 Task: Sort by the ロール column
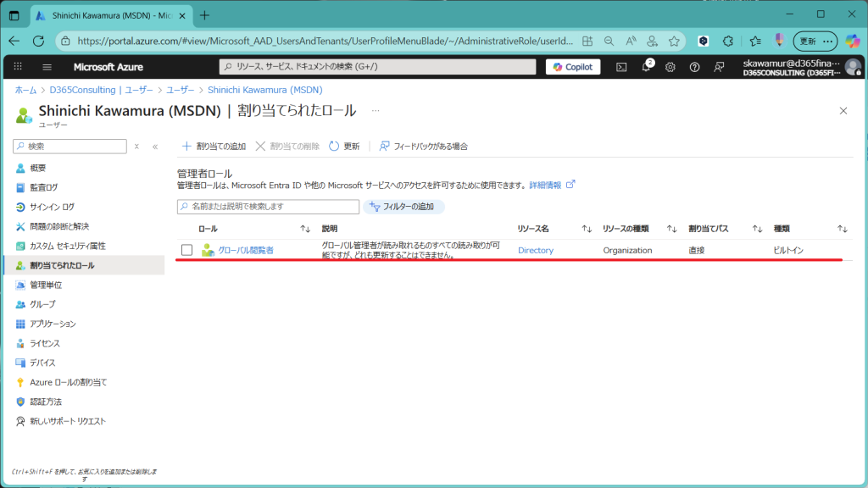tap(305, 229)
